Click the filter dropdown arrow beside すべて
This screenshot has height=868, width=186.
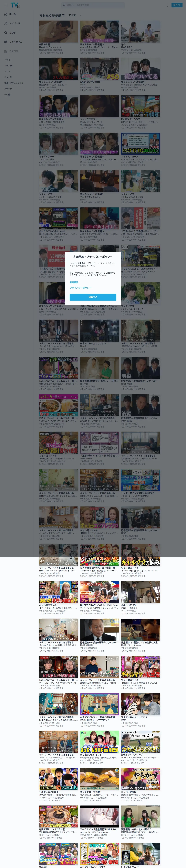(81, 15)
